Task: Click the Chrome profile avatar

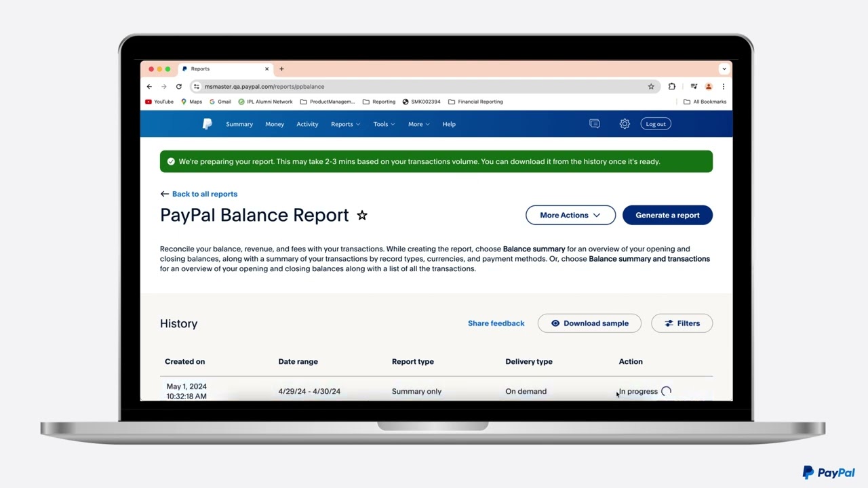Action: point(709,87)
